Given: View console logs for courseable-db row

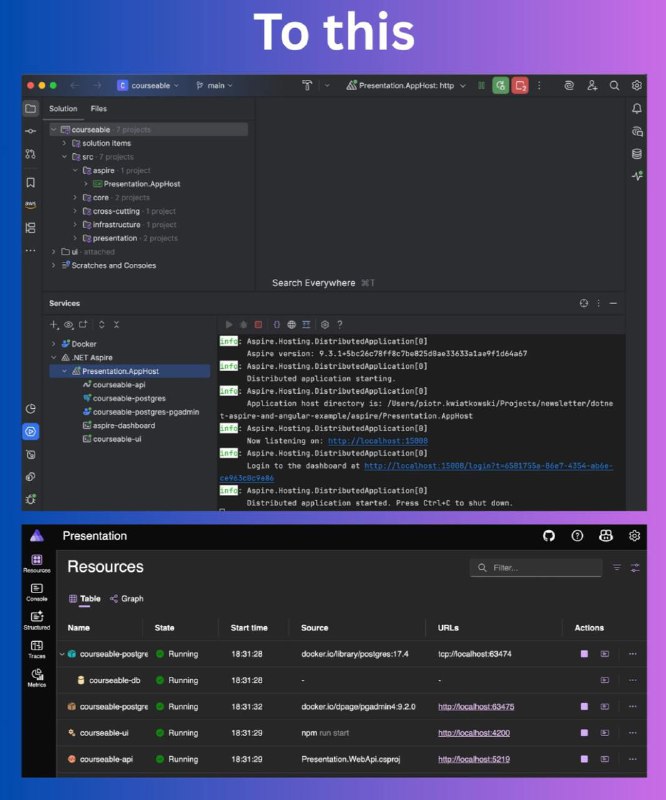Looking at the screenshot, I should (605, 680).
